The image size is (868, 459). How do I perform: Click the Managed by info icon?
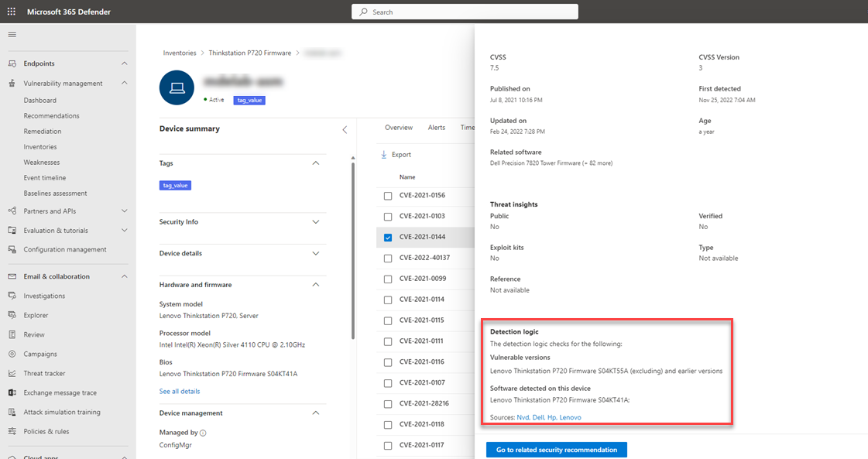(203, 433)
